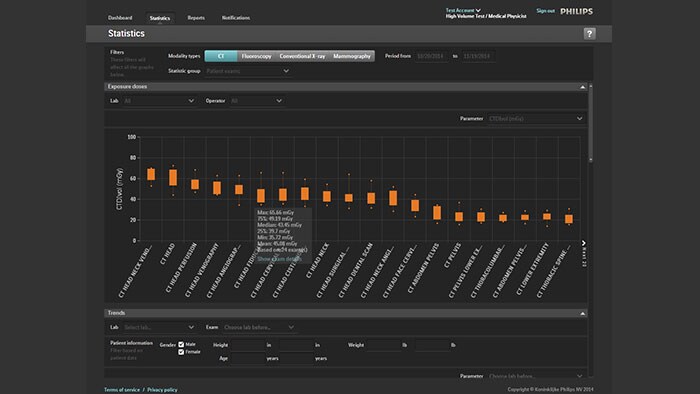Select the Conventional X-ray modality type
The width and height of the screenshot is (700, 394).
pos(302,56)
